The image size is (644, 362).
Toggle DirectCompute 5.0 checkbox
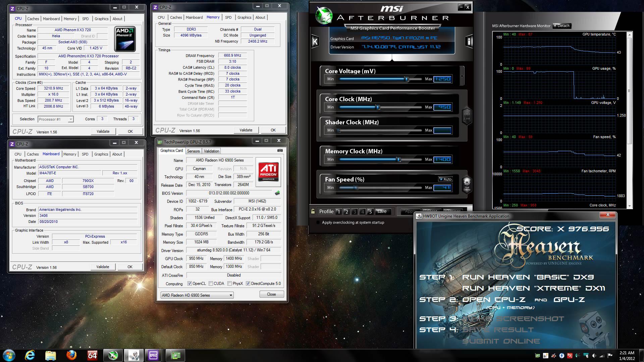click(x=248, y=284)
